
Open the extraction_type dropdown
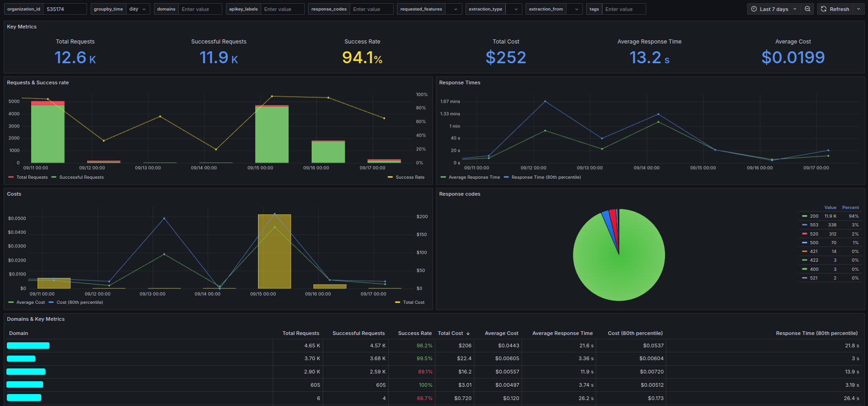pyautogui.click(x=516, y=9)
